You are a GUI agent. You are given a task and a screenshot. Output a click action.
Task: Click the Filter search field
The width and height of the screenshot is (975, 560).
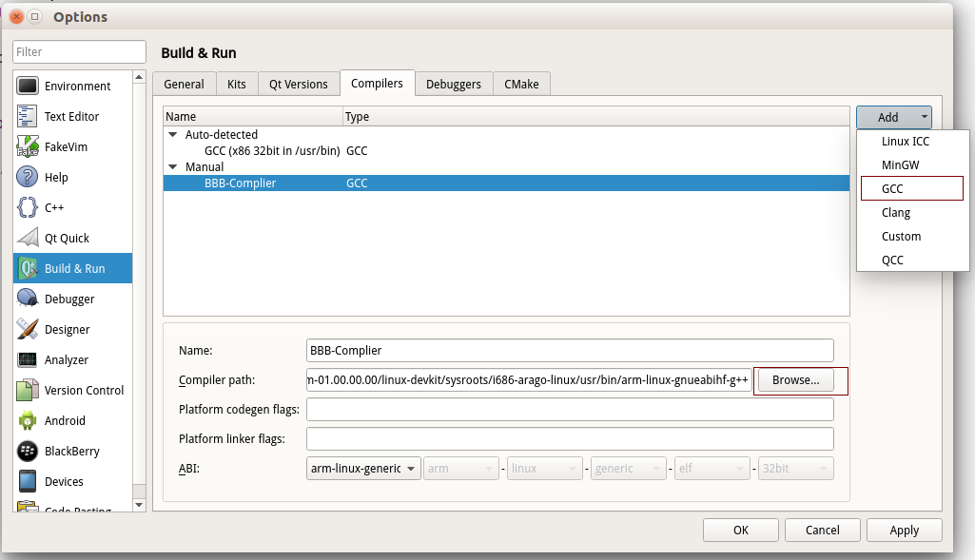pos(80,51)
